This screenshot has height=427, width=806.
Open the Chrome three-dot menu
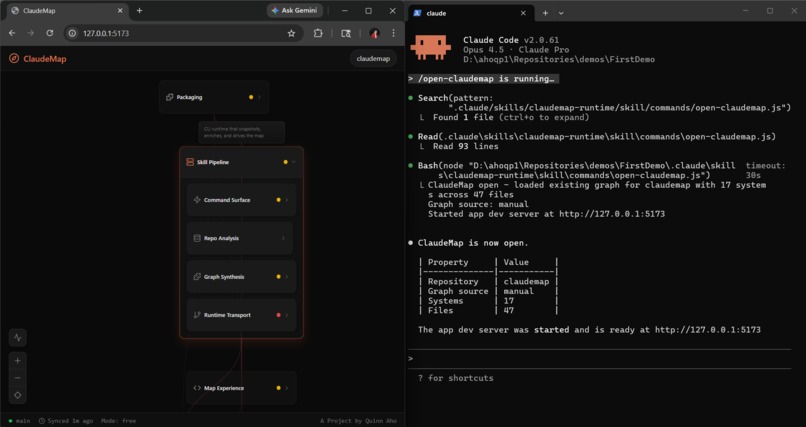click(393, 33)
